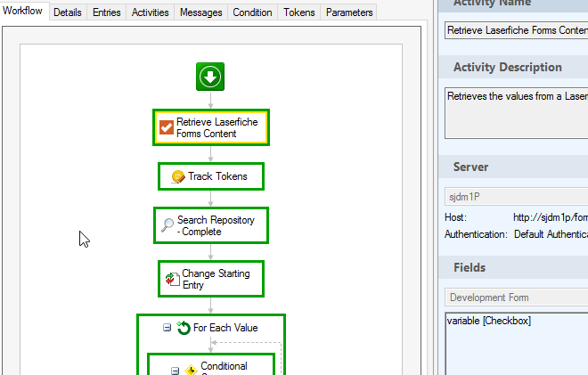Click the green workflow start arrow icon
This screenshot has width=588, height=375.
(x=210, y=77)
